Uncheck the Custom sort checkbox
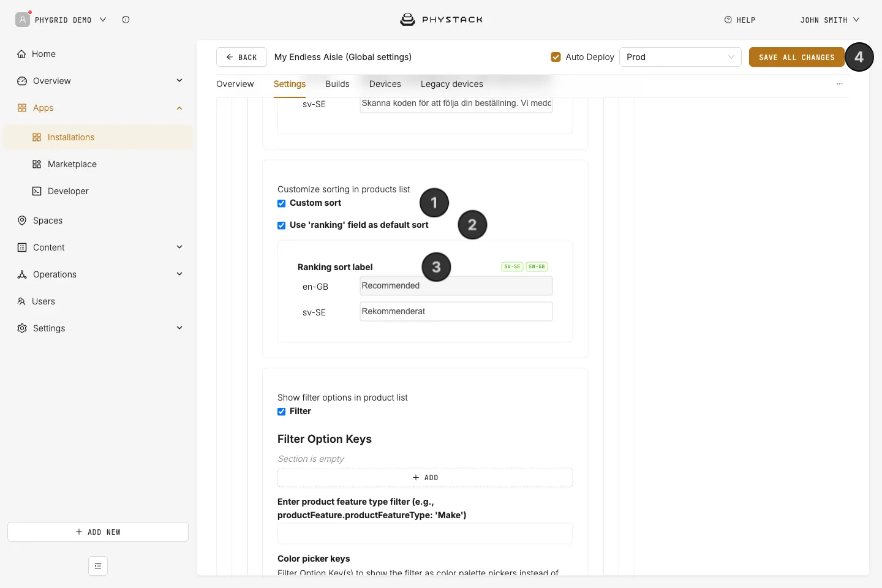The height and width of the screenshot is (588, 882). tap(282, 203)
